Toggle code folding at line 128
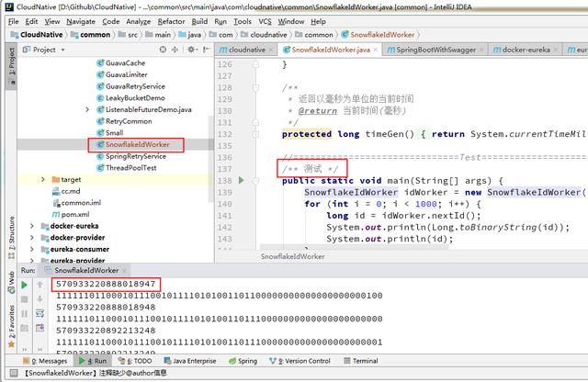 click(x=255, y=88)
